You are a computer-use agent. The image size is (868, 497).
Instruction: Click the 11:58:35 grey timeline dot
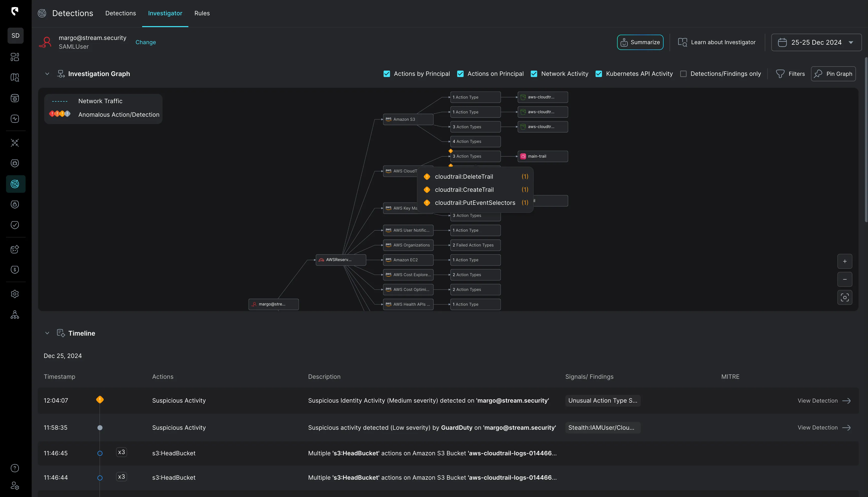coord(100,428)
